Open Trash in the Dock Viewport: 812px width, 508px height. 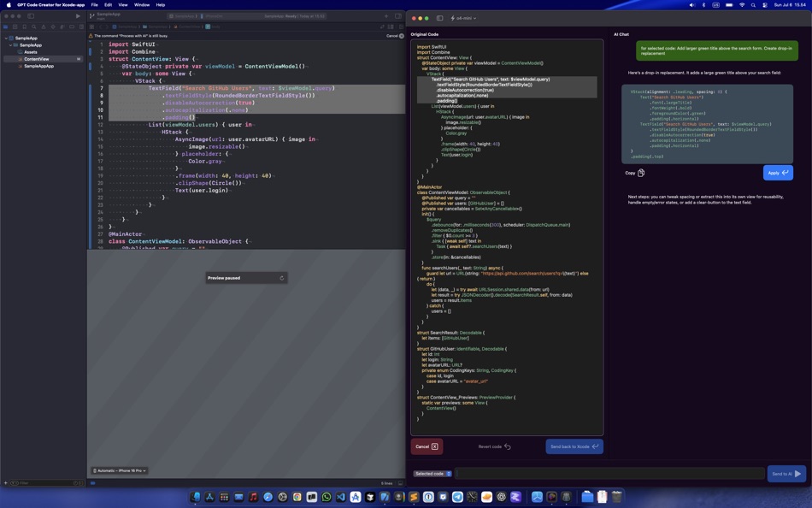pyautogui.click(x=616, y=497)
